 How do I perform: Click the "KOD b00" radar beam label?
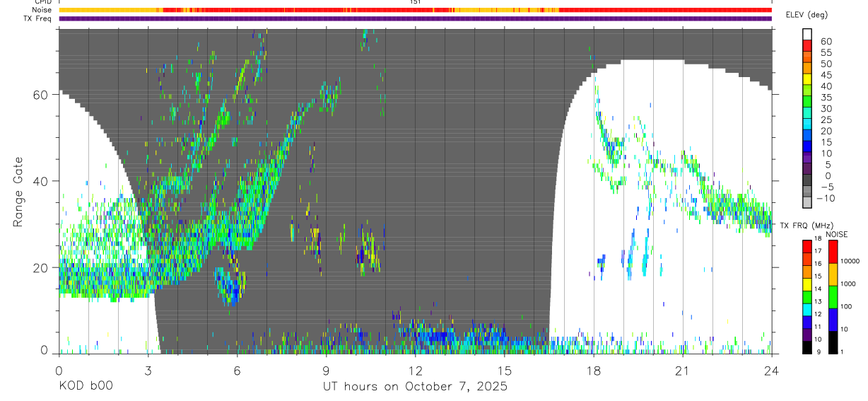pyautogui.click(x=85, y=387)
